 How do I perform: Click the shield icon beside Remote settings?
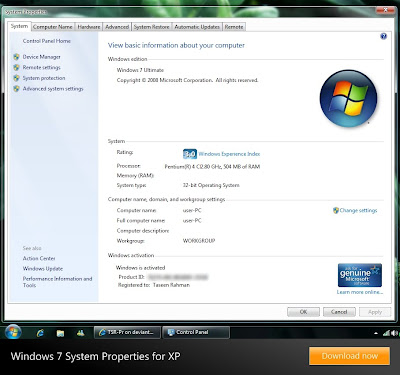point(16,67)
